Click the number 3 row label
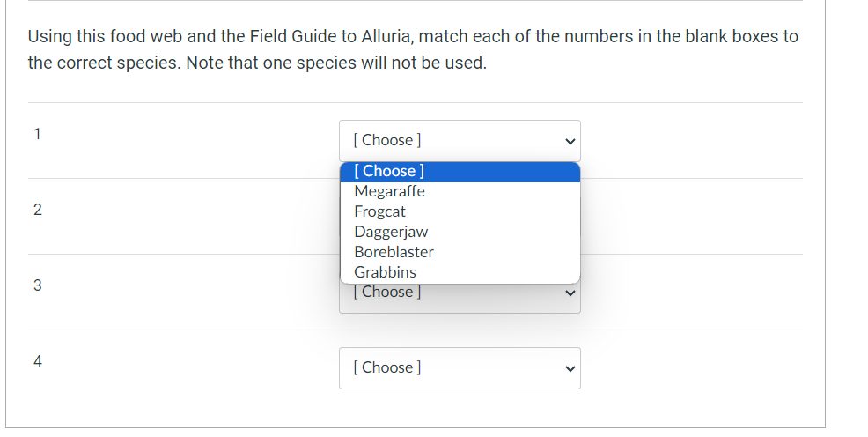The width and height of the screenshot is (868, 437). click(37, 285)
